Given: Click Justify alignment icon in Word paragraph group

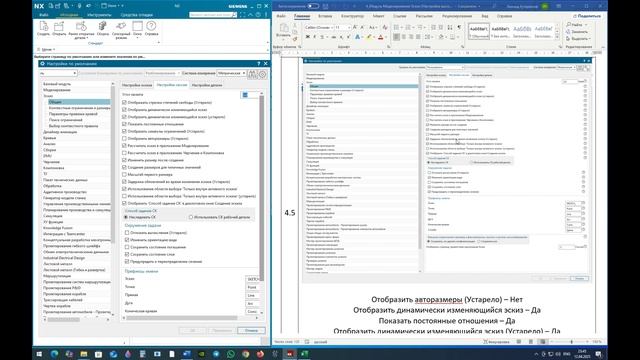Looking at the screenshot, I should 418,37.
